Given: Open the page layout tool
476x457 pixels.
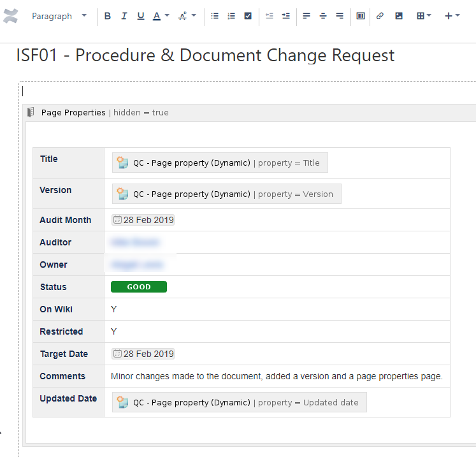Looking at the screenshot, I should pyautogui.click(x=361, y=16).
